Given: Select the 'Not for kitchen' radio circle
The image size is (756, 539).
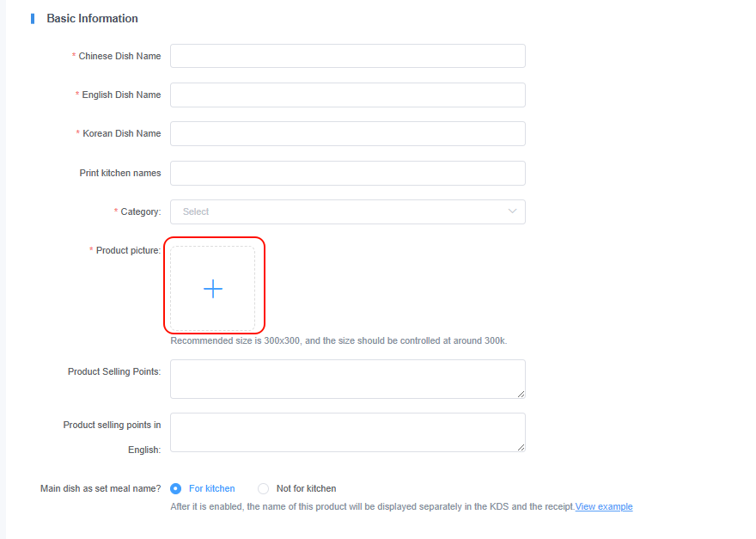Looking at the screenshot, I should (x=264, y=488).
